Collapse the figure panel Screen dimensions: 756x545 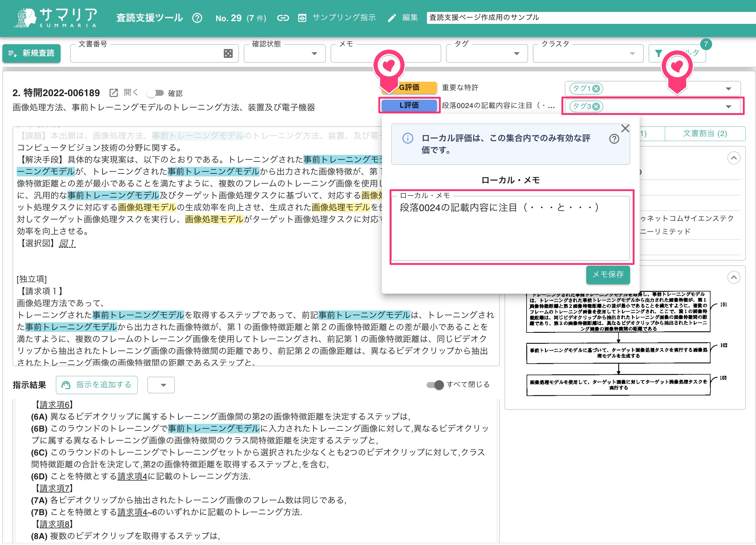[x=734, y=278]
